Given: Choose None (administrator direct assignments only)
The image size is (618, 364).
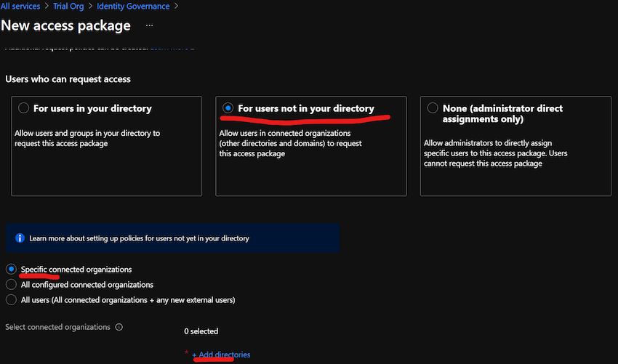Looking at the screenshot, I should 433,108.
